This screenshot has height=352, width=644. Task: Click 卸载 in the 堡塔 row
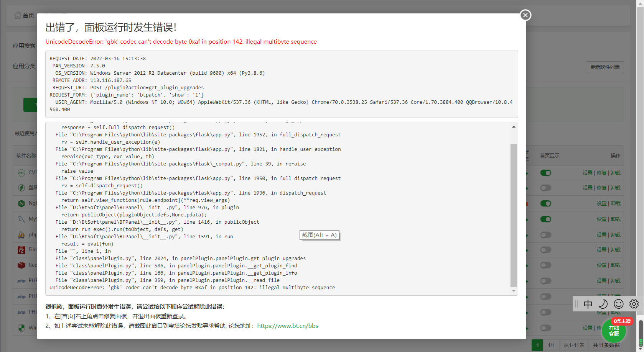(x=616, y=188)
